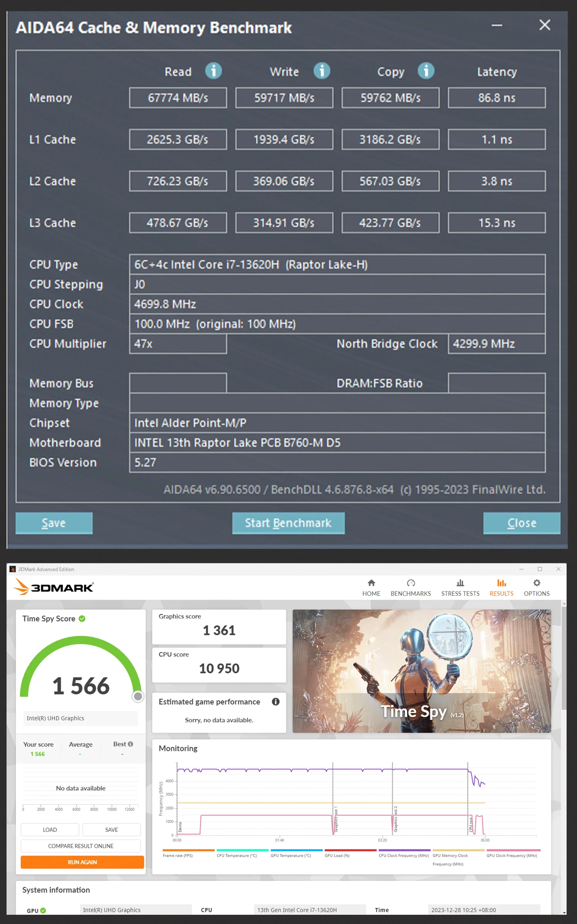The image size is (577, 924).
Task: Click Compare Result Online
Action: 81,846
